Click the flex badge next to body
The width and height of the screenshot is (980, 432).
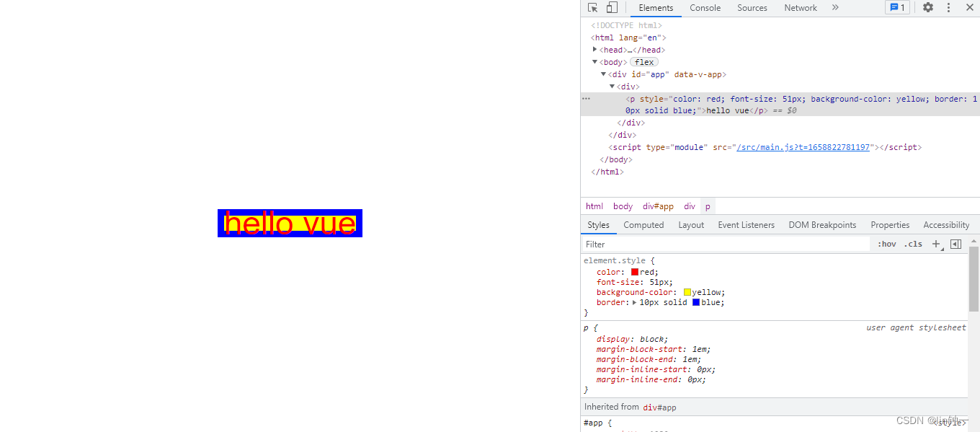[x=644, y=62]
